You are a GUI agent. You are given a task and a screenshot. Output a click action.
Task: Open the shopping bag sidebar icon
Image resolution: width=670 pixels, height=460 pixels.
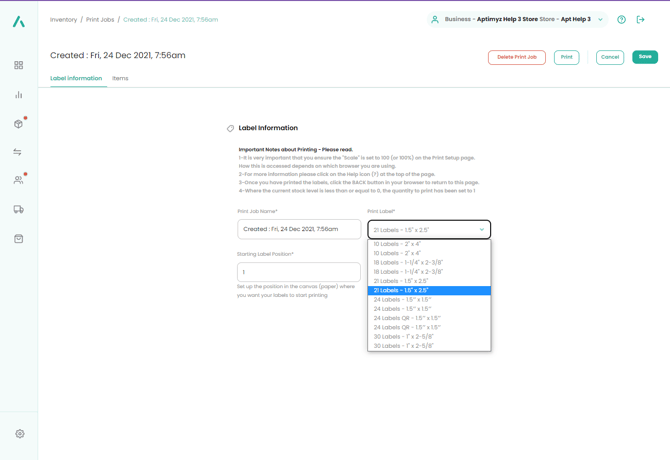coord(19,239)
